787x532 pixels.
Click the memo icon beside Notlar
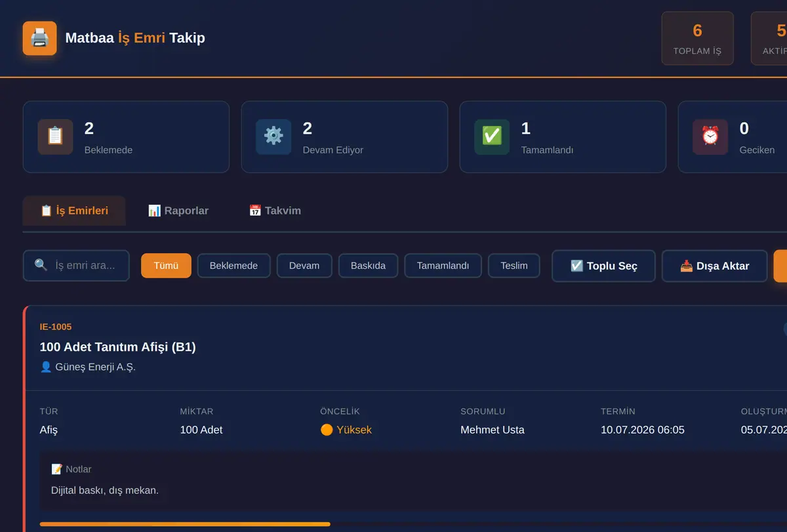pyautogui.click(x=57, y=469)
